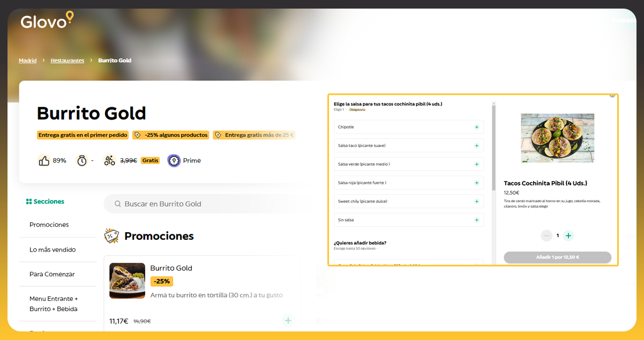
Task: Click the Promociones ticket icon
Action: tap(111, 236)
